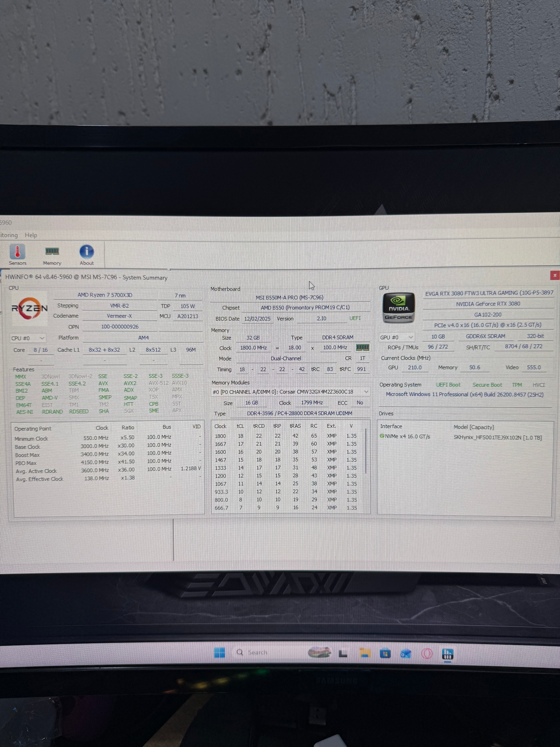Image resolution: width=560 pixels, height=747 pixels.
Task: Click the HWiNFO icon in the taskbar
Action: [x=448, y=654]
